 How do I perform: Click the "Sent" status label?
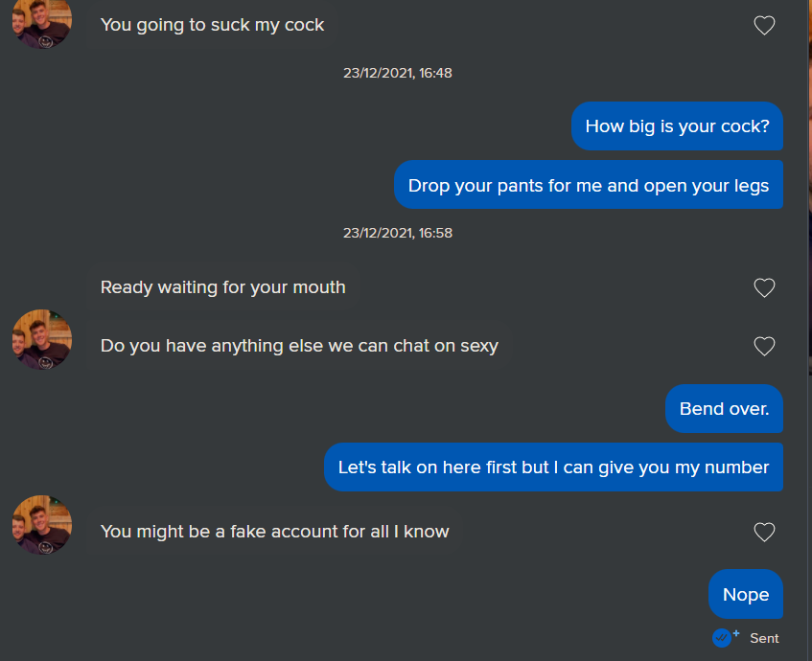pyautogui.click(x=764, y=638)
